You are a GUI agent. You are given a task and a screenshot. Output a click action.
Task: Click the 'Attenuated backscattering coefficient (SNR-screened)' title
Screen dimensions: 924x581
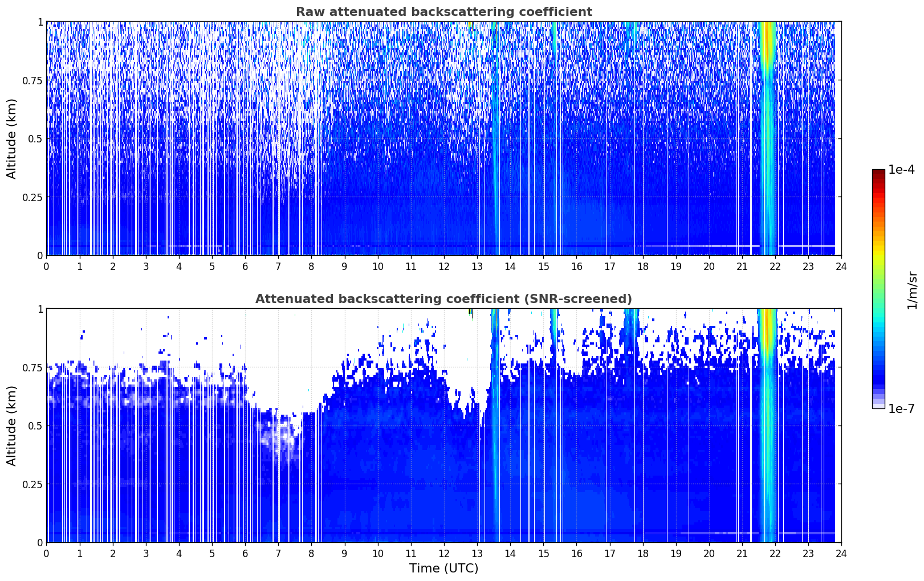(x=443, y=299)
